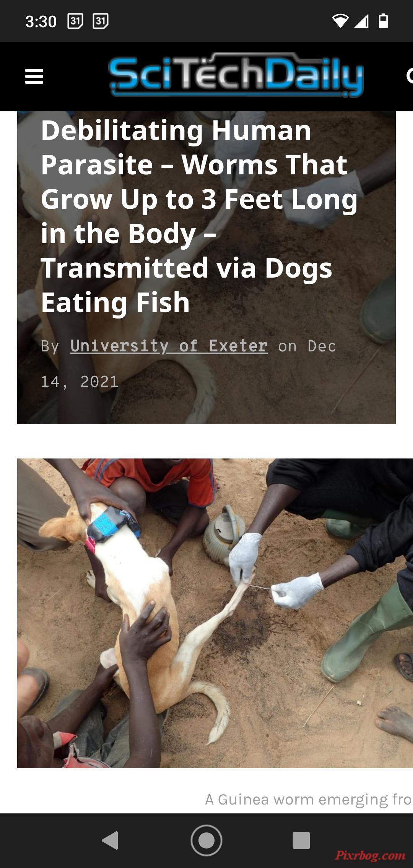Tap the first calendar notification icon
This screenshot has height=868, width=413.
pos(75,21)
